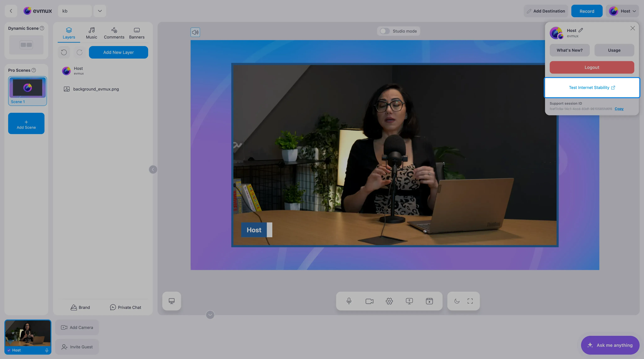Screen dimensions: 644x359
Task: Open the media player icon
Action: 429,301
